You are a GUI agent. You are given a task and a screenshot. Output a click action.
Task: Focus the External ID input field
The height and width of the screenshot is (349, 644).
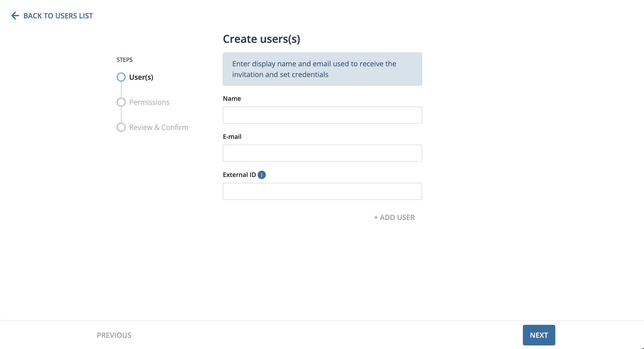point(322,191)
